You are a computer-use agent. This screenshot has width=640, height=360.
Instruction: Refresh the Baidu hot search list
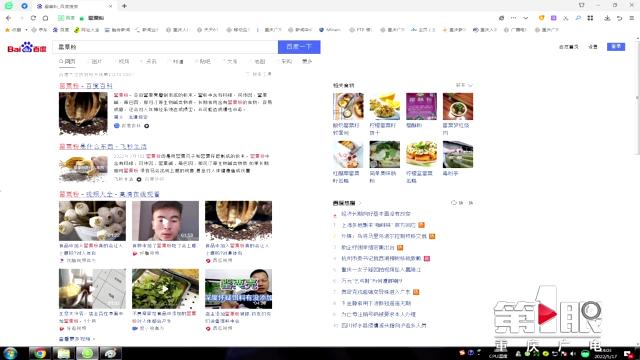pyautogui.click(x=462, y=203)
